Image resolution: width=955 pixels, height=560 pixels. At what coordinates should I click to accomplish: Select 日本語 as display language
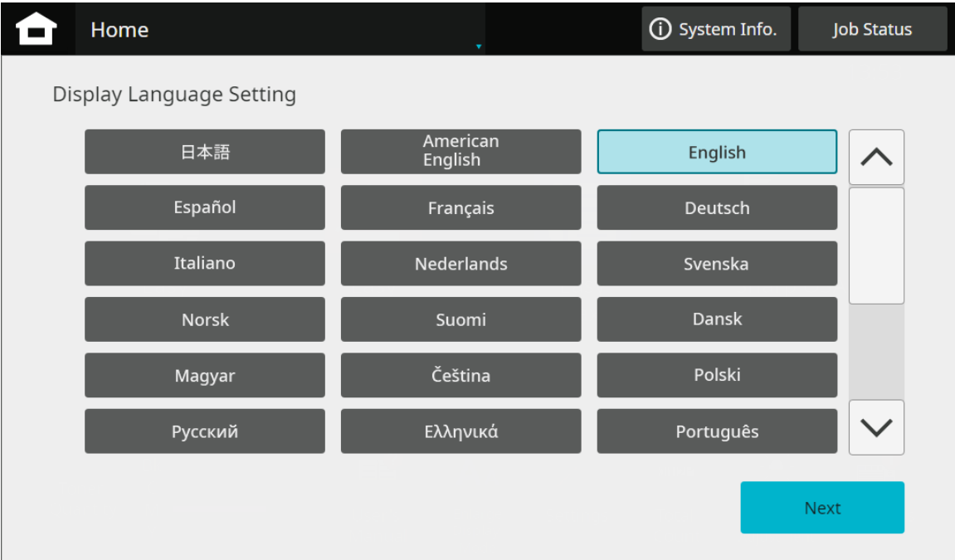(x=205, y=152)
